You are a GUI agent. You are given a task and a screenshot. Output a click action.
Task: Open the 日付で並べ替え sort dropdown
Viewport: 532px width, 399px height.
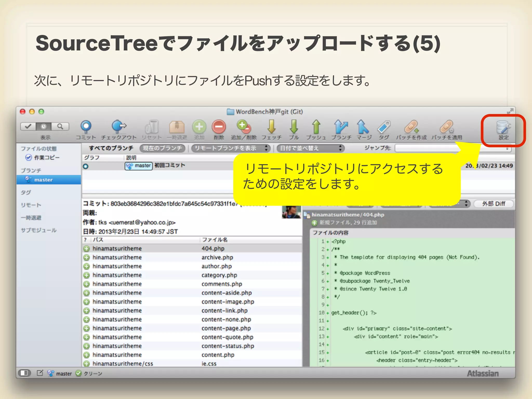(310, 148)
